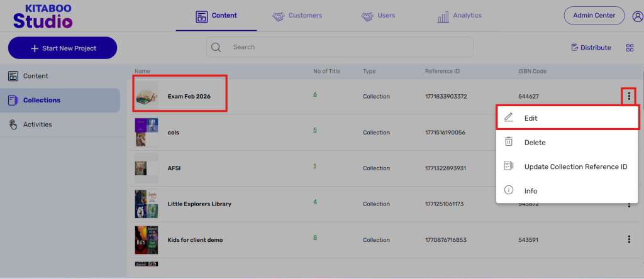Click the user profile avatar icon
Image resolution: width=644 pixels, height=279 pixels.
click(636, 16)
